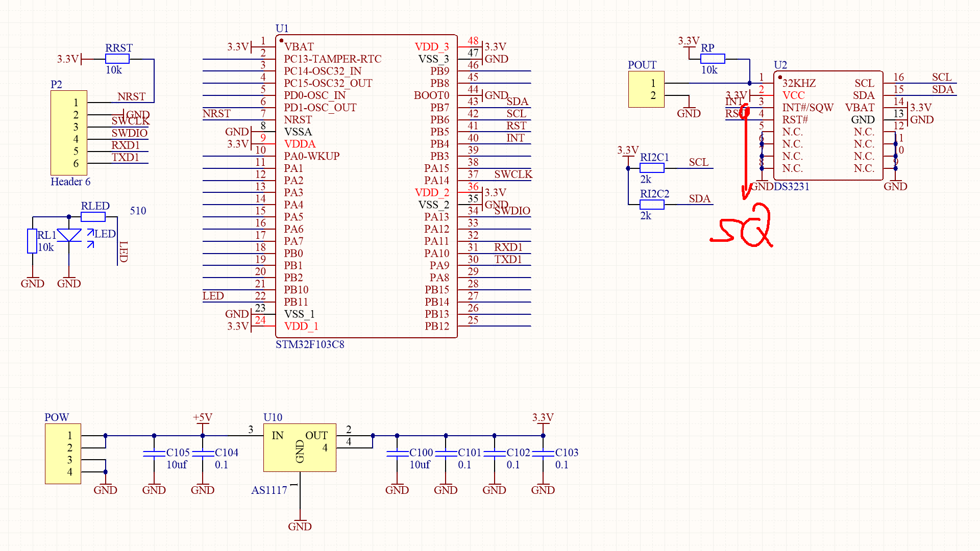The height and width of the screenshot is (551, 980).
Task: Click the RI2C2 2k resistor
Action: tap(652, 205)
